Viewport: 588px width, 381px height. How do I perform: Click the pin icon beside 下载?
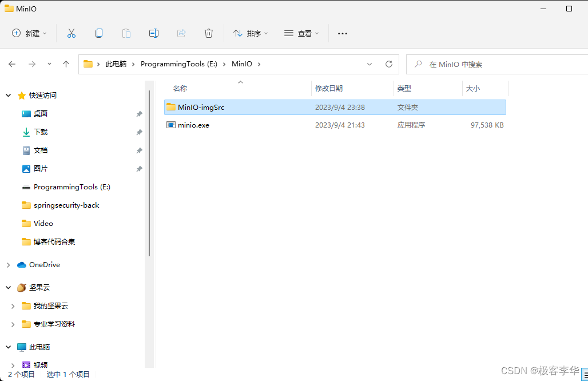coord(139,132)
